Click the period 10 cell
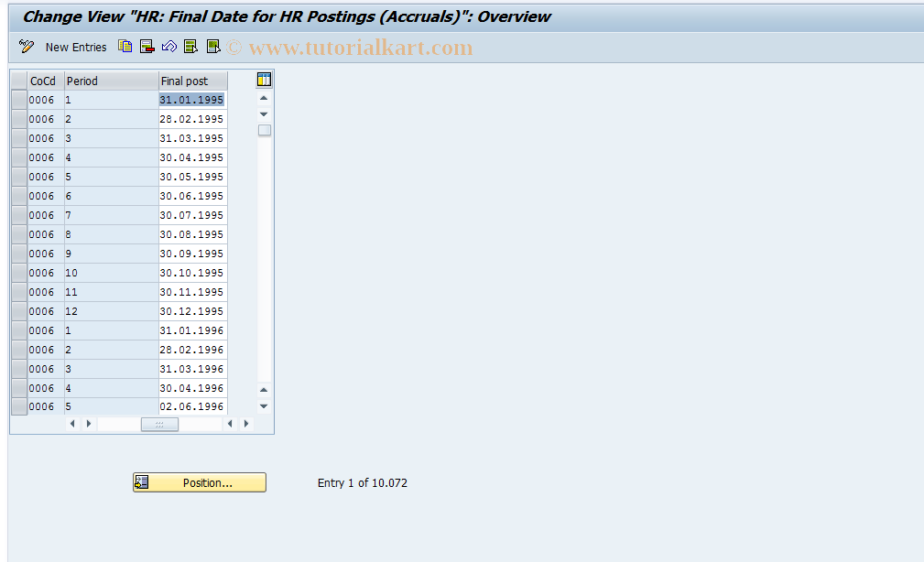This screenshot has width=924, height=562. pos(112,273)
